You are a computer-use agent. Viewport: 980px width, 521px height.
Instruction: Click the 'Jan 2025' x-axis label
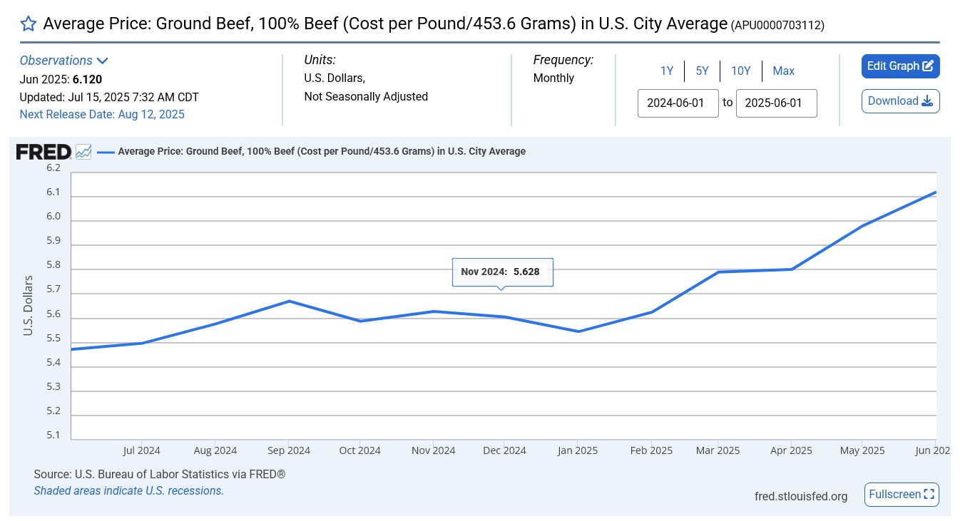click(578, 450)
